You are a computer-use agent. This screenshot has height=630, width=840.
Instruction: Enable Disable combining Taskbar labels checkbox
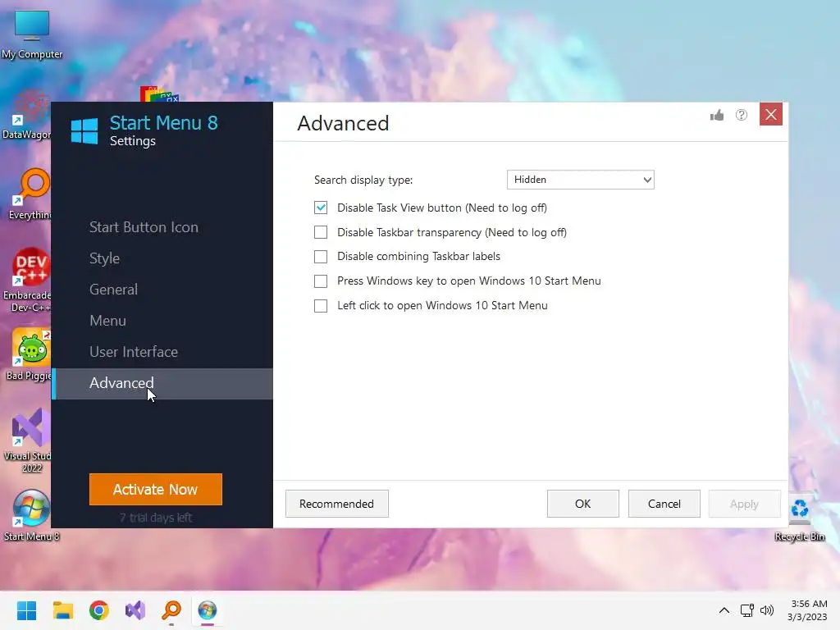321,257
